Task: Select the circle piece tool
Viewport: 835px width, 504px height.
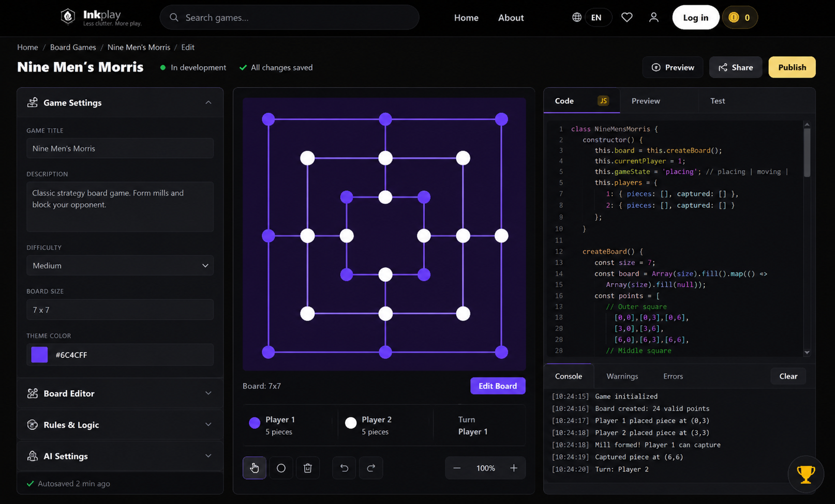Action: pyautogui.click(x=281, y=468)
